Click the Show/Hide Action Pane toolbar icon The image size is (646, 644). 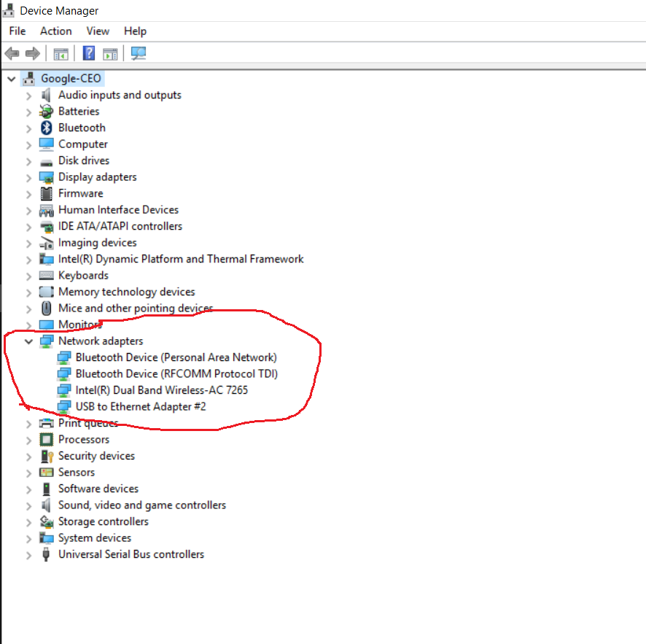[x=110, y=53]
